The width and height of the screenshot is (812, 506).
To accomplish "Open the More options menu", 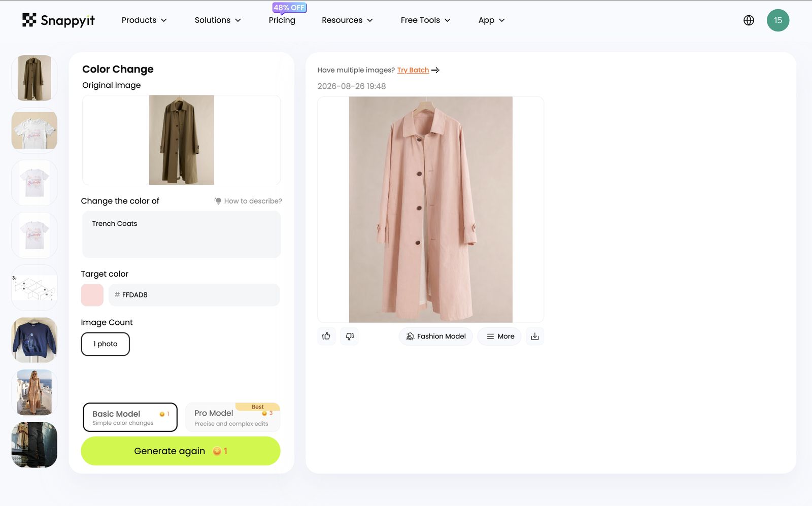I will (500, 336).
